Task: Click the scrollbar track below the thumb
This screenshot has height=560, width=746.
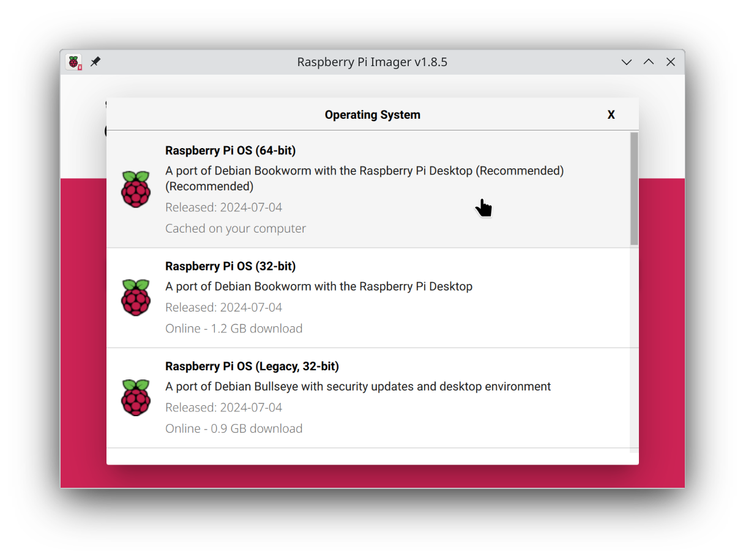Action: tap(634, 349)
